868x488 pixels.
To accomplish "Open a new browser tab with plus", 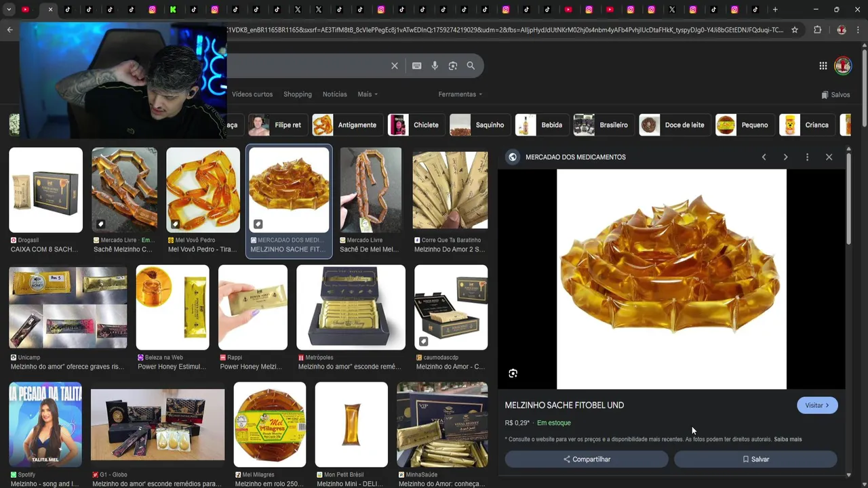I will click(775, 9).
